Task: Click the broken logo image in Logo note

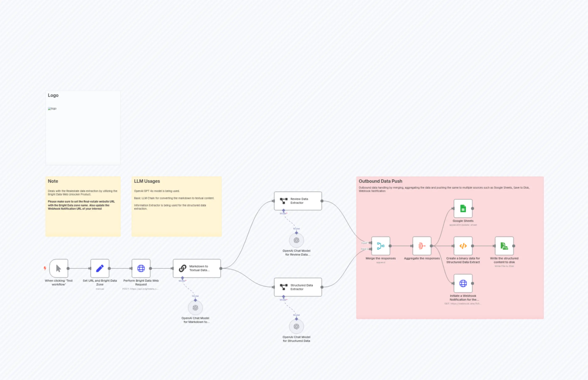Action: 52,109
